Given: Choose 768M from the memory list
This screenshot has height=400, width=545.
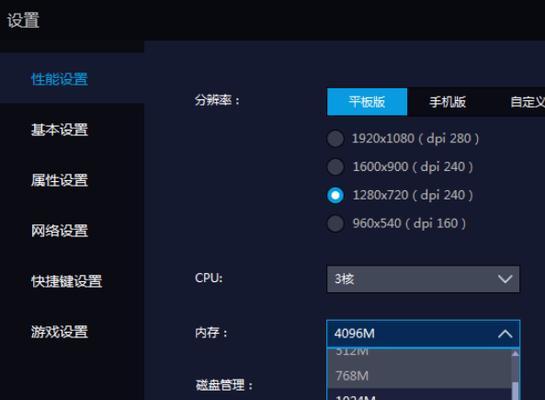Looking at the screenshot, I should point(420,376).
